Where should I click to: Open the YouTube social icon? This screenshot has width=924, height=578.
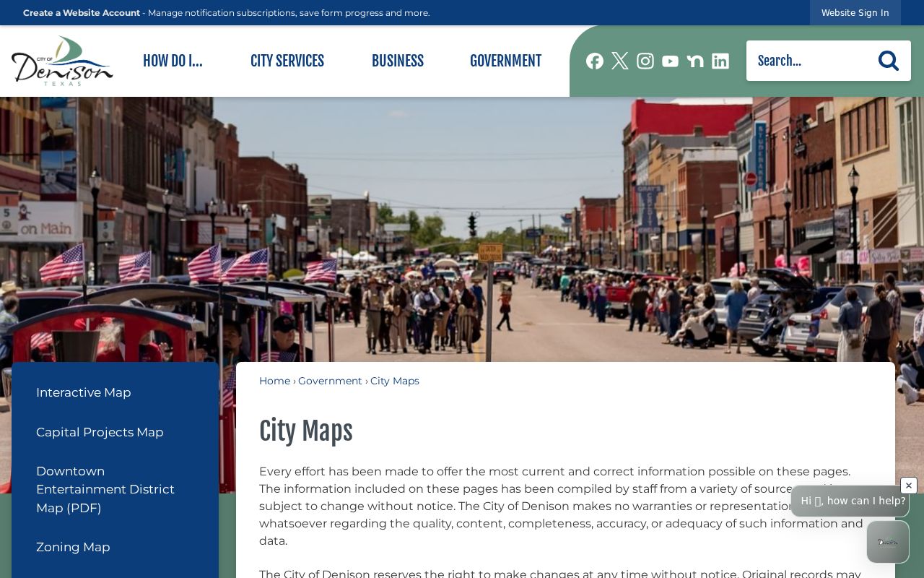(x=671, y=61)
